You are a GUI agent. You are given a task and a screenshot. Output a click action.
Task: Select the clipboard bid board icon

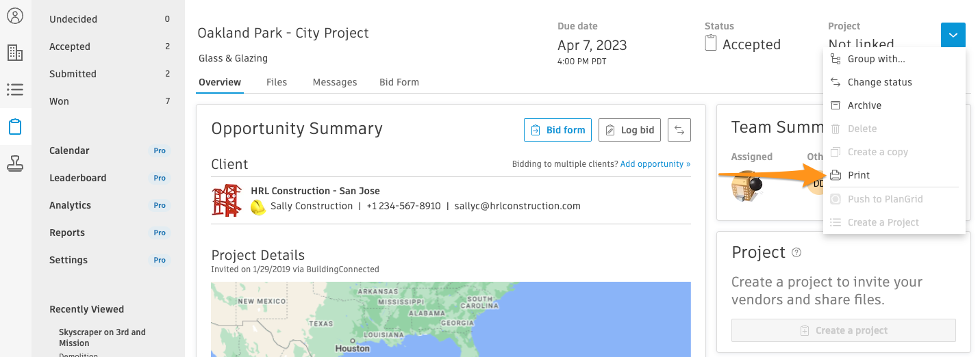(15, 127)
